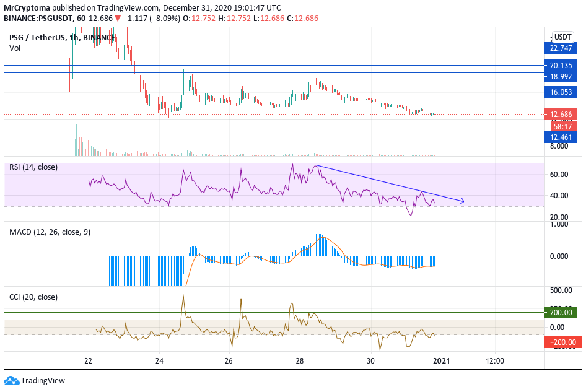Image resolution: width=586 pixels, height=392 pixels.
Task: Select the RSI (14, close) indicator legend
Action: pyautogui.click(x=33, y=167)
